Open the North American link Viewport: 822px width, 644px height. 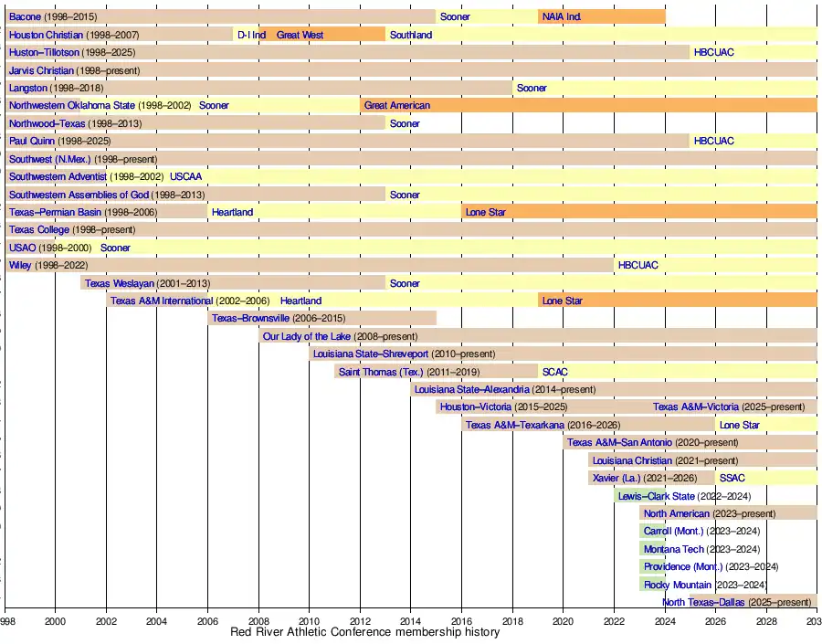pos(676,514)
